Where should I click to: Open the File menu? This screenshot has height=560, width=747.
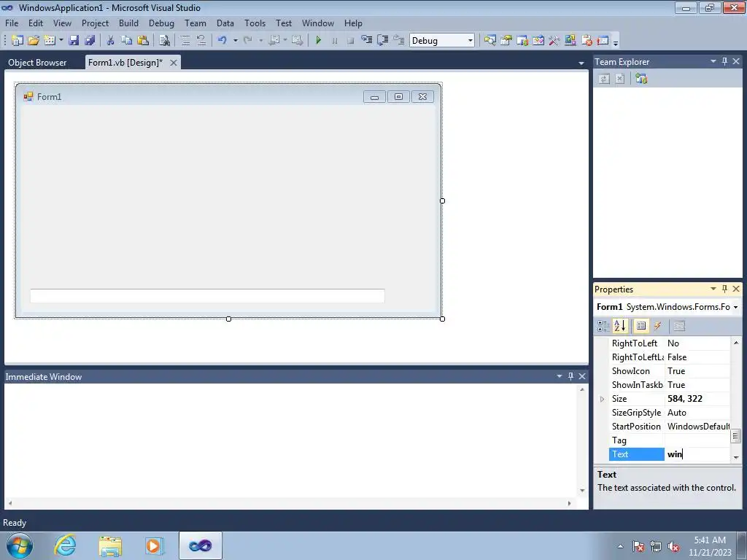coord(12,23)
